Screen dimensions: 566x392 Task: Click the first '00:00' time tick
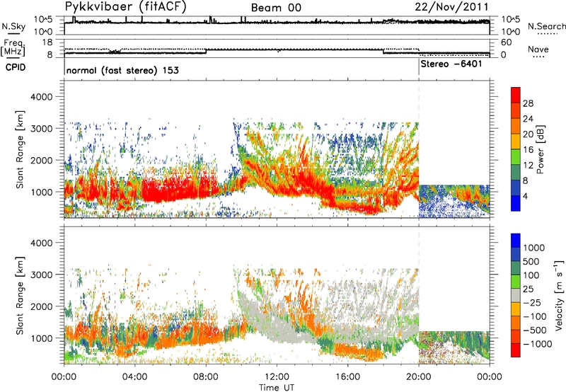click(64, 377)
